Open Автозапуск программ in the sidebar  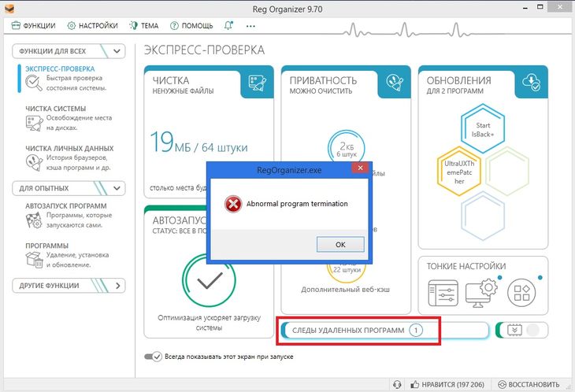pos(69,216)
